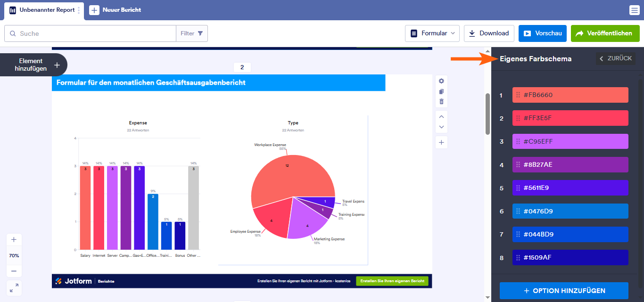Open the hamburger menu at top right
644x302 pixels.
634,10
